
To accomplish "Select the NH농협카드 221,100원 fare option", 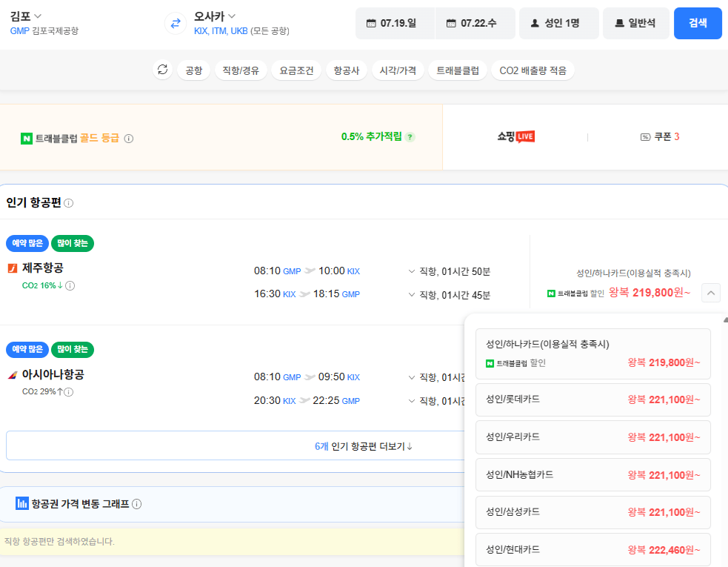I will tap(593, 474).
